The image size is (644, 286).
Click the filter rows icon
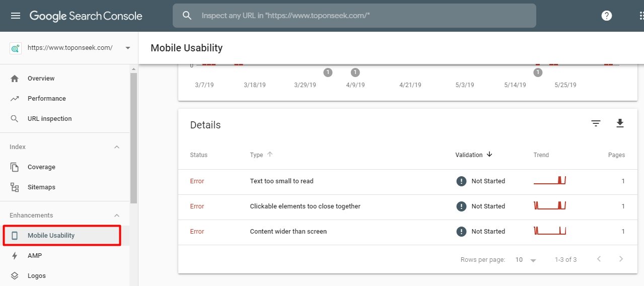pos(596,123)
